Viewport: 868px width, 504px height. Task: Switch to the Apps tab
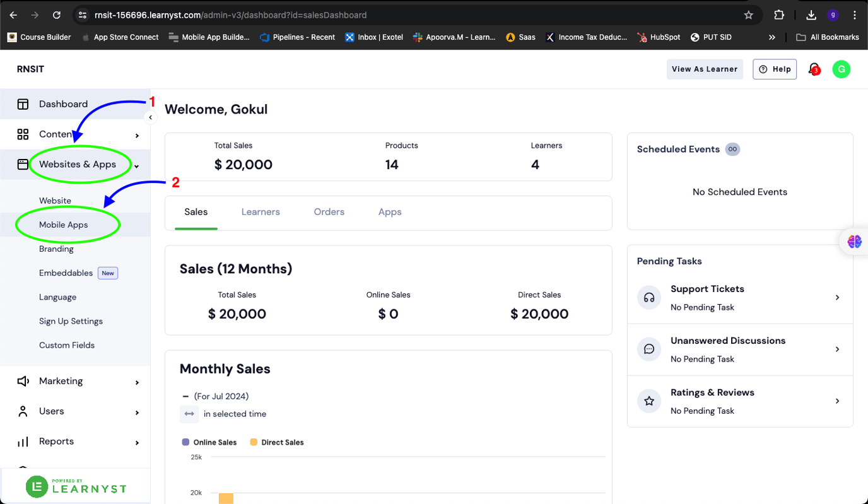coord(390,213)
